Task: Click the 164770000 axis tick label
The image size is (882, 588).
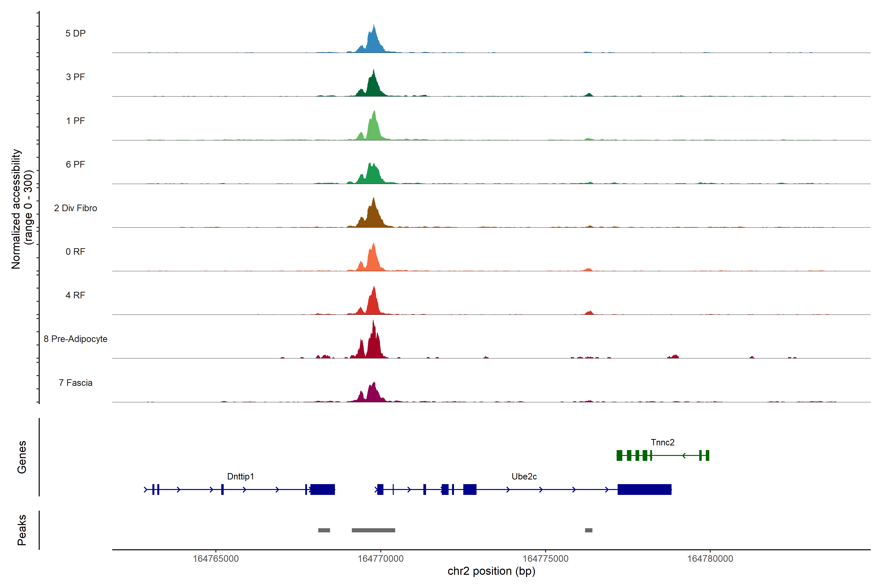Action: (x=380, y=558)
